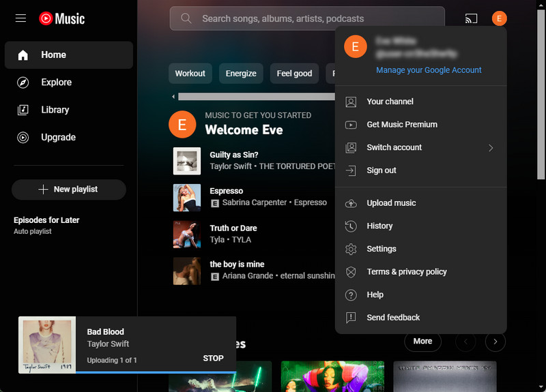Click the account avatar in top bar
The image size is (546, 392).
(499, 18)
